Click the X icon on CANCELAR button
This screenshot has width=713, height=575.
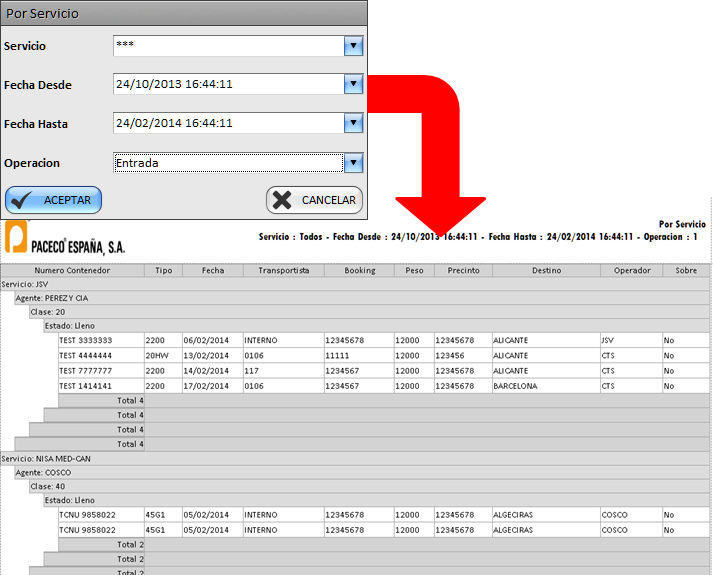click(x=283, y=200)
